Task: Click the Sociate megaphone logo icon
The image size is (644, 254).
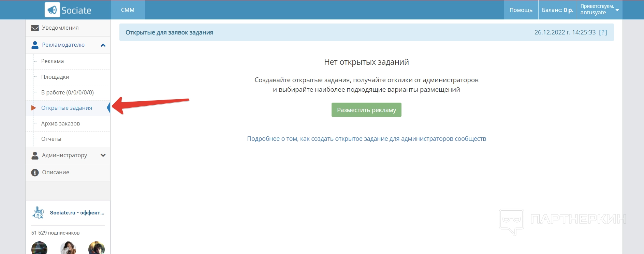Action: (52, 10)
